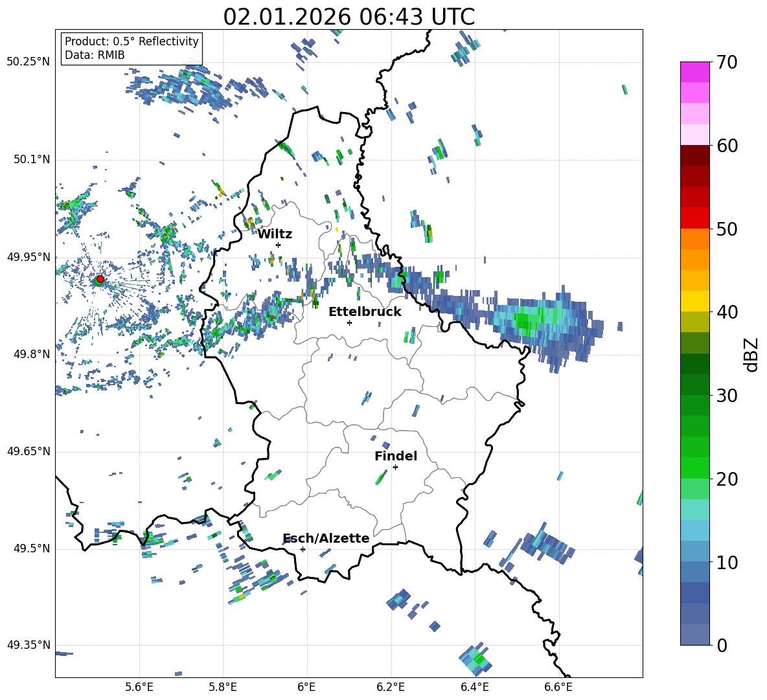767x700 pixels.
Task: Click the 6°E longitude label
Action: (x=306, y=687)
